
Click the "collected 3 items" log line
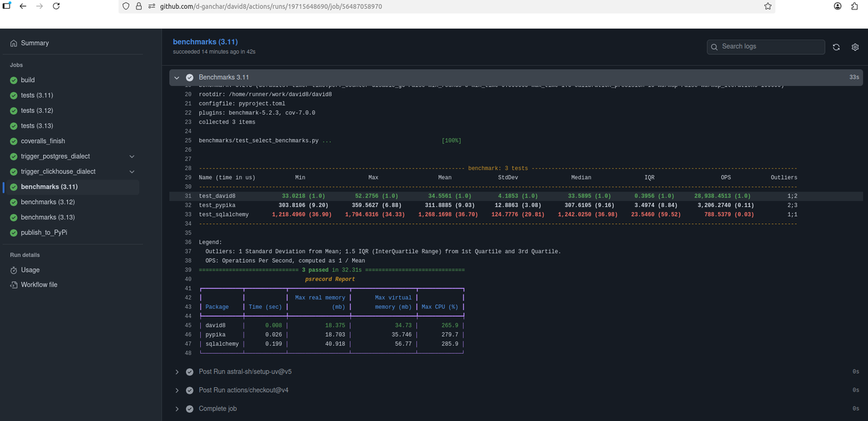click(x=227, y=122)
